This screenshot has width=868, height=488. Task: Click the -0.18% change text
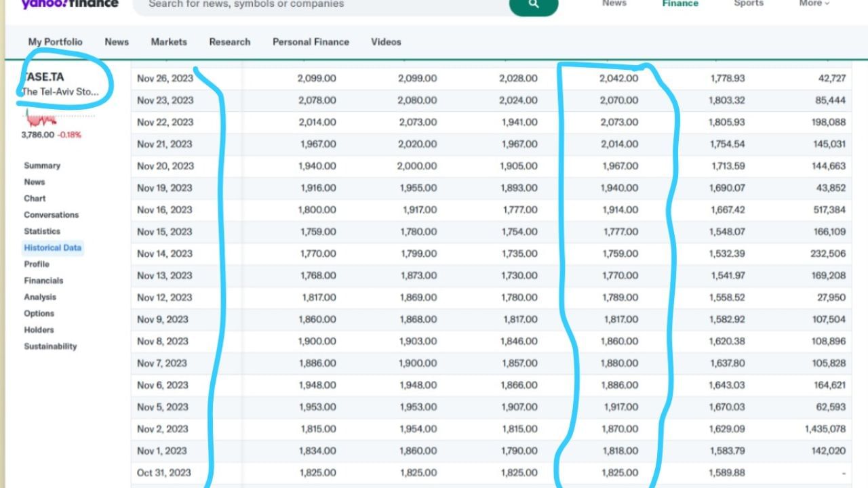click(x=69, y=135)
